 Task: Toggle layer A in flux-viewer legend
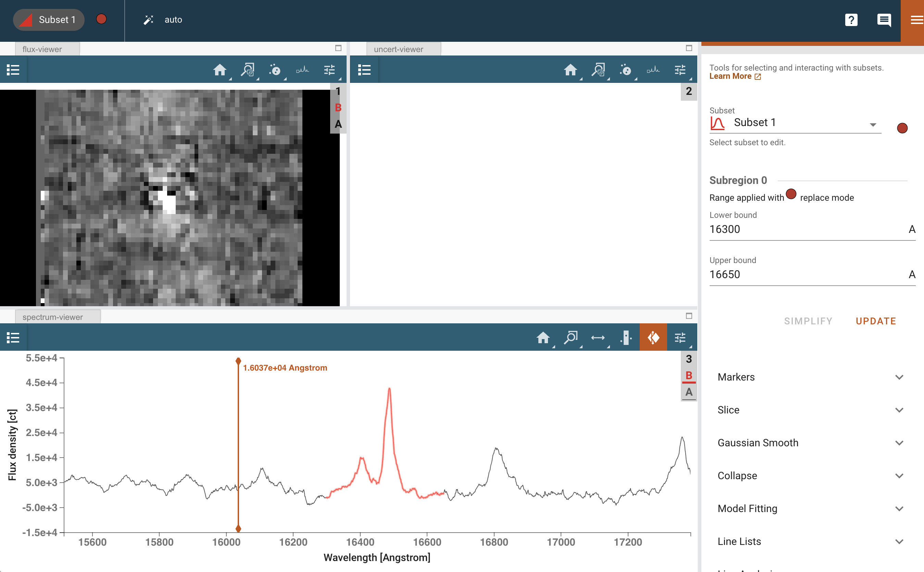338,124
